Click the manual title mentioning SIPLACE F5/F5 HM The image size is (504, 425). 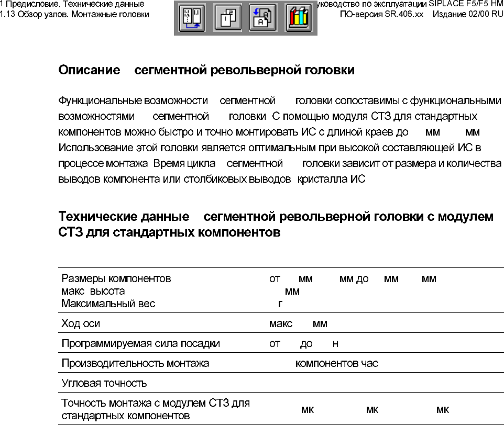coord(410,4)
